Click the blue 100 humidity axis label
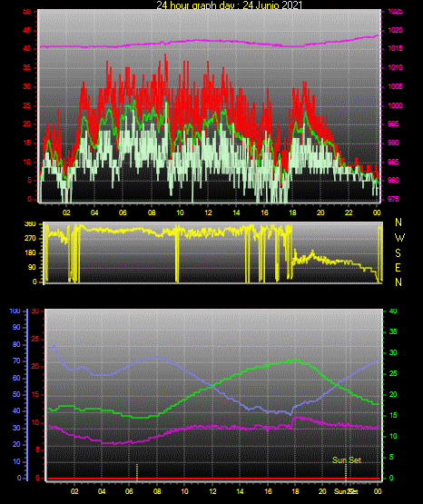423x504 pixels. (15, 311)
